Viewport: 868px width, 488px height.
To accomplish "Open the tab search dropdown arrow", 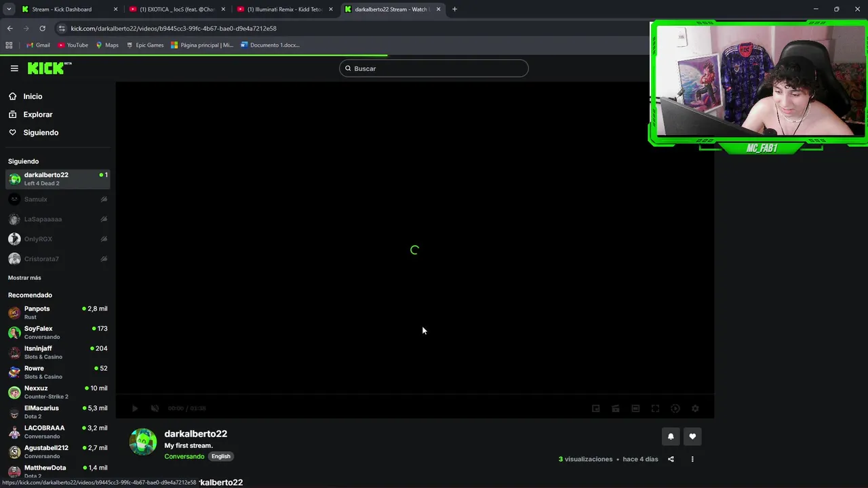I will (9, 9).
